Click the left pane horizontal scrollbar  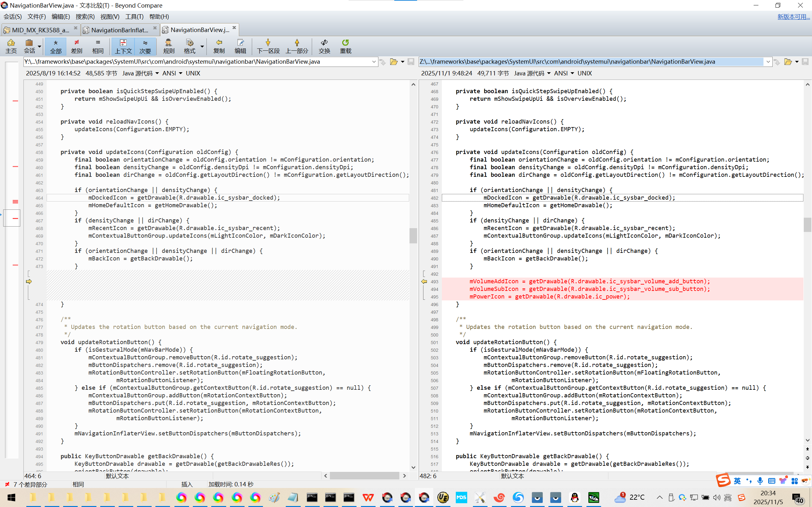(x=364, y=476)
